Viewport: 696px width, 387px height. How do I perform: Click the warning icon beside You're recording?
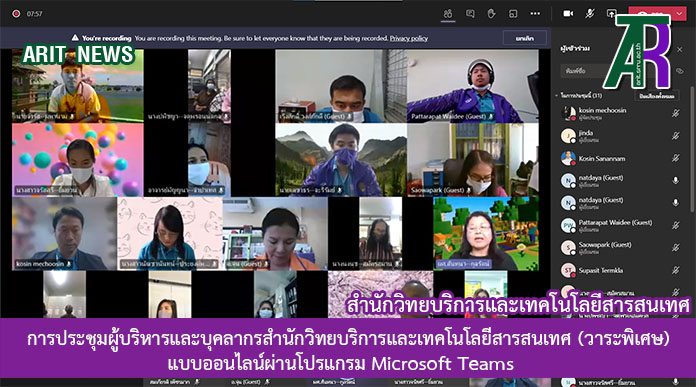pyautogui.click(x=75, y=38)
